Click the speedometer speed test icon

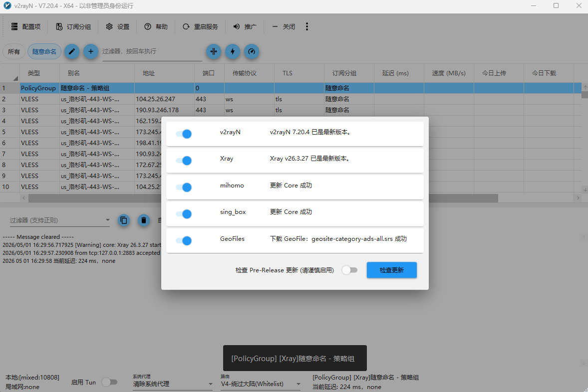coord(252,51)
